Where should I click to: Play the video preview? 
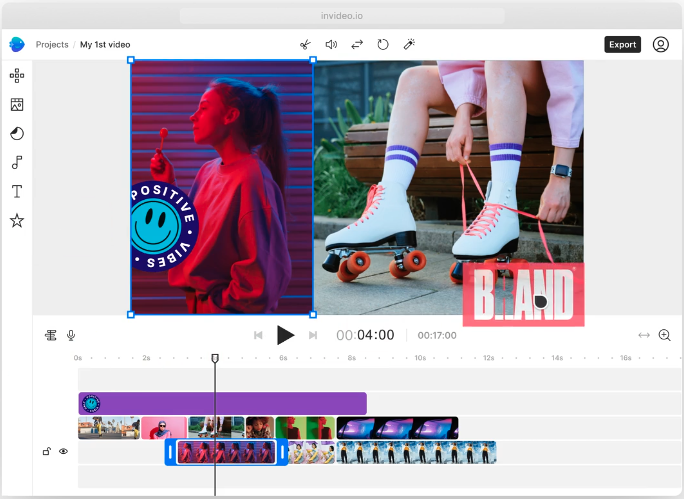pos(285,335)
